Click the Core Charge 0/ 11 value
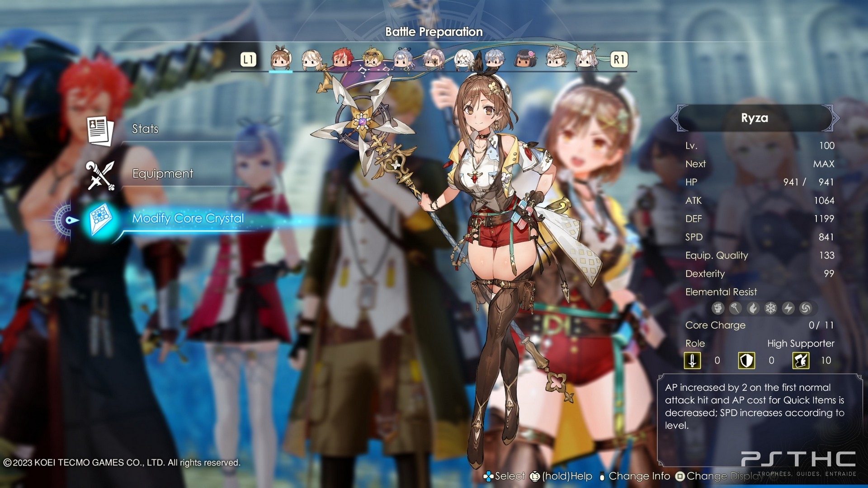 [821, 325]
